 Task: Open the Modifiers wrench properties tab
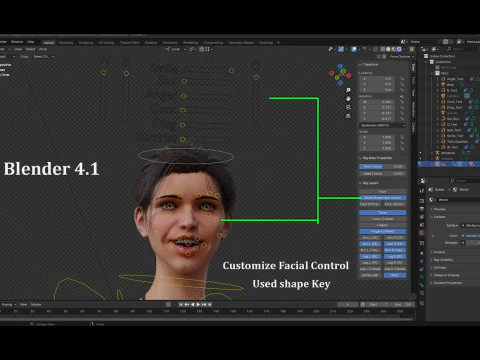pos(422,261)
